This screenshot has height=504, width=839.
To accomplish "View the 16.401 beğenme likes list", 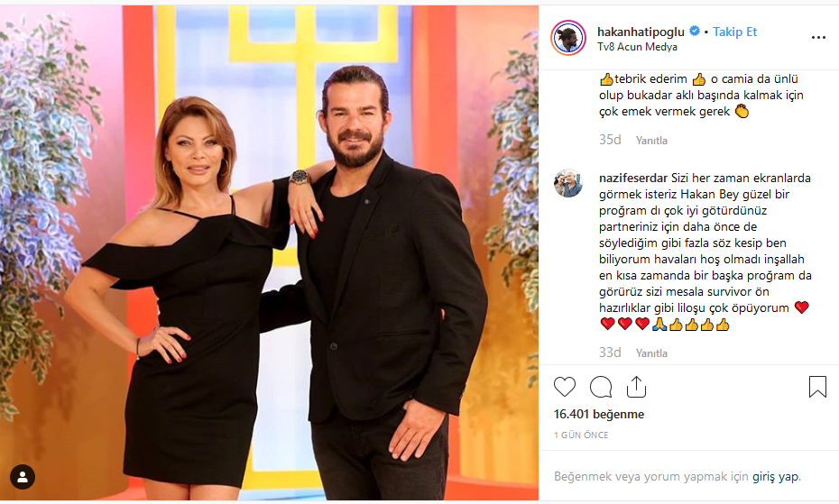I will 599,414.
